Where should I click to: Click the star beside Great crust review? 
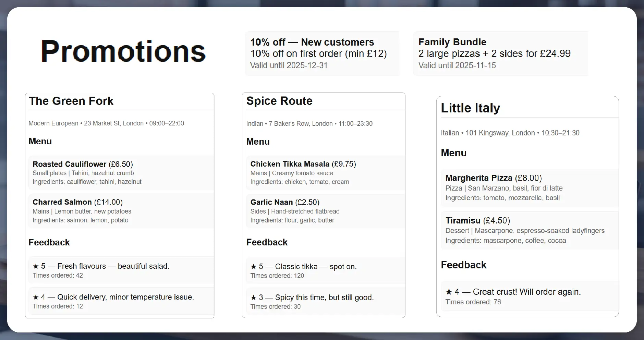point(449,292)
